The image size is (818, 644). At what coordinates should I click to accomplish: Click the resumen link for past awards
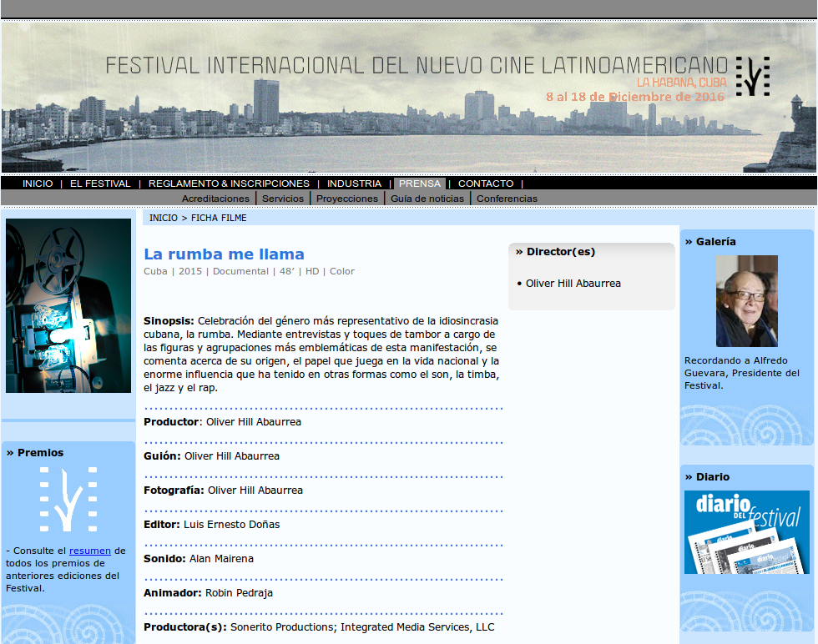pyautogui.click(x=88, y=550)
